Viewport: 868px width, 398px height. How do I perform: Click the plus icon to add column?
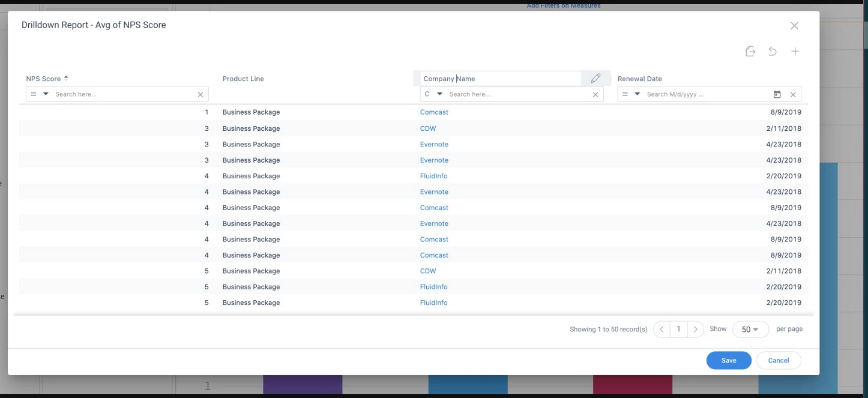coord(795,52)
